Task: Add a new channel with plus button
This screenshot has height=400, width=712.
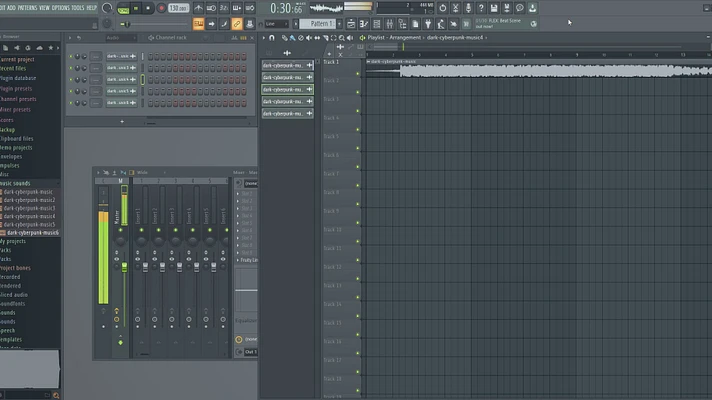Action: pos(122,122)
